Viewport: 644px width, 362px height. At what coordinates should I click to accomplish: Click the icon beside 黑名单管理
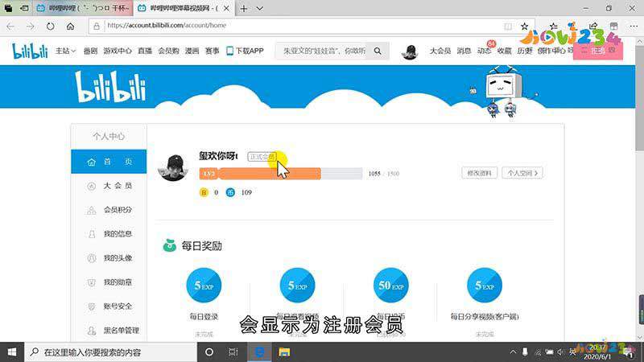[x=91, y=331]
